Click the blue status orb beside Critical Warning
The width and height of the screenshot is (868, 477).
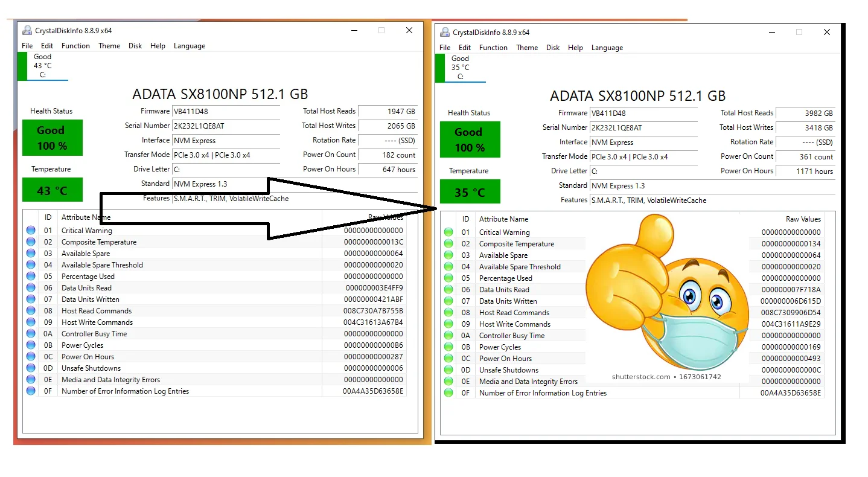click(31, 231)
